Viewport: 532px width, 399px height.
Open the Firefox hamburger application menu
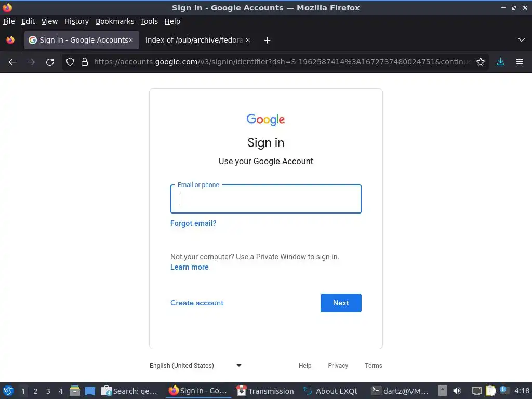point(520,62)
